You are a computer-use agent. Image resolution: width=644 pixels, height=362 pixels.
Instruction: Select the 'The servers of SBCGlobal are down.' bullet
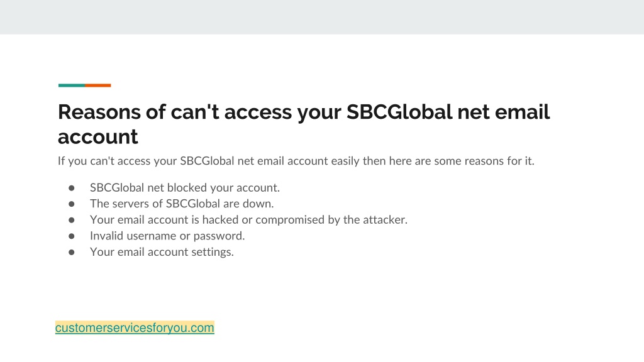tap(182, 204)
